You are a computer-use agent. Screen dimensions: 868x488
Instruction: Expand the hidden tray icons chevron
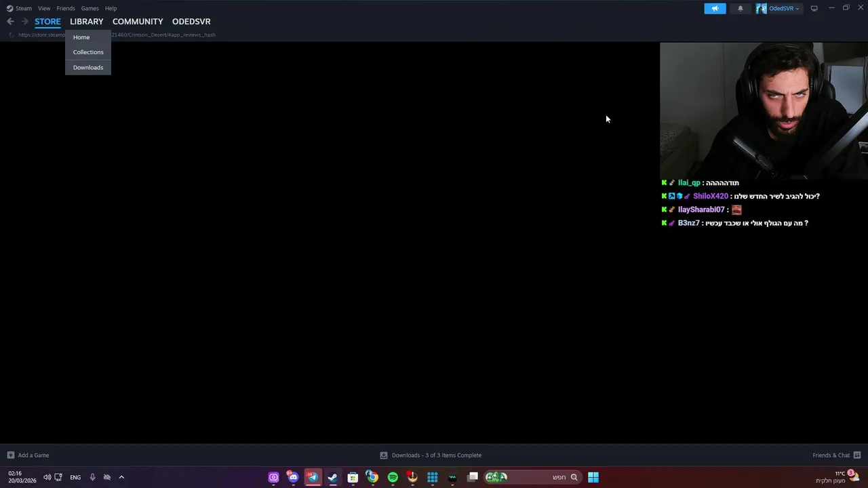121,477
